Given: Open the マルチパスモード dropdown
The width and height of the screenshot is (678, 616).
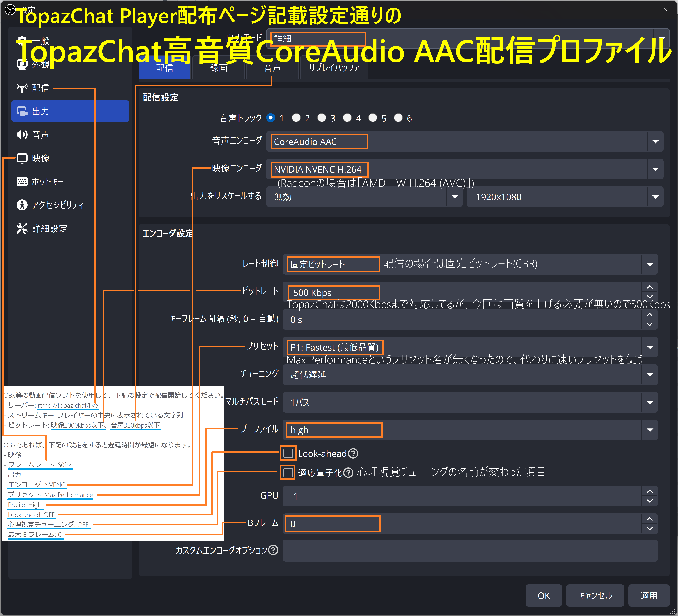Looking at the screenshot, I should 649,402.
